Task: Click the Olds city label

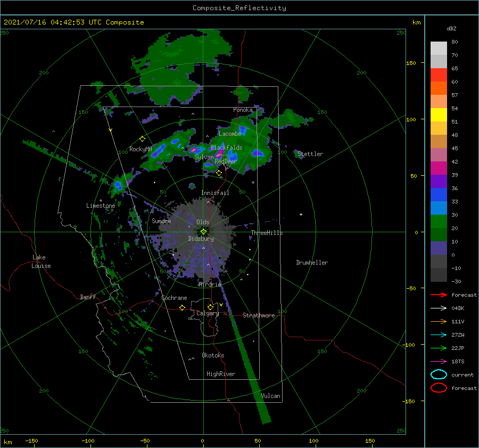Action: point(203,222)
